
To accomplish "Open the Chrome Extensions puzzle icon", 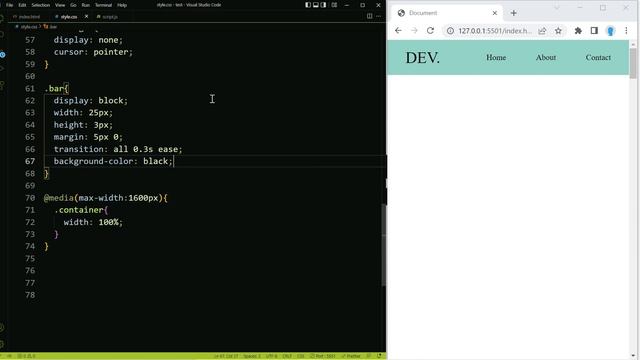I will 578,31.
